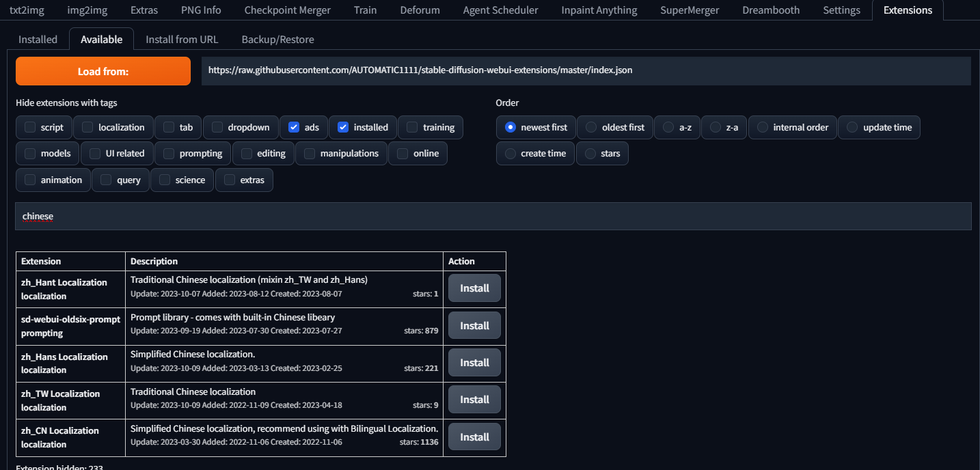Select the Available sub-tab
Viewport: 980px width, 470px height.
point(102,39)
